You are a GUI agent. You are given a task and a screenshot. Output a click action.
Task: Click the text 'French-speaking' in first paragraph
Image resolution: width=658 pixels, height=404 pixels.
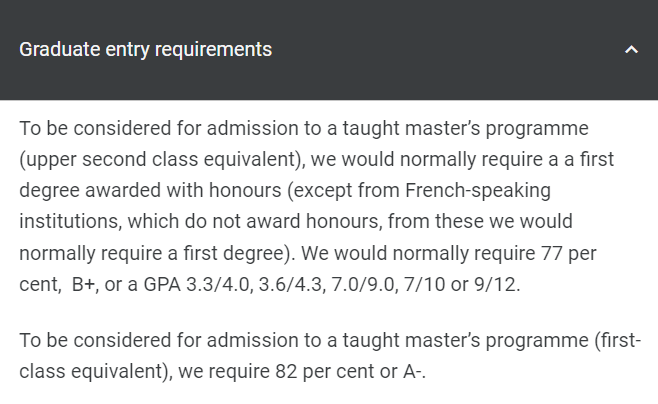coord(478,190)
